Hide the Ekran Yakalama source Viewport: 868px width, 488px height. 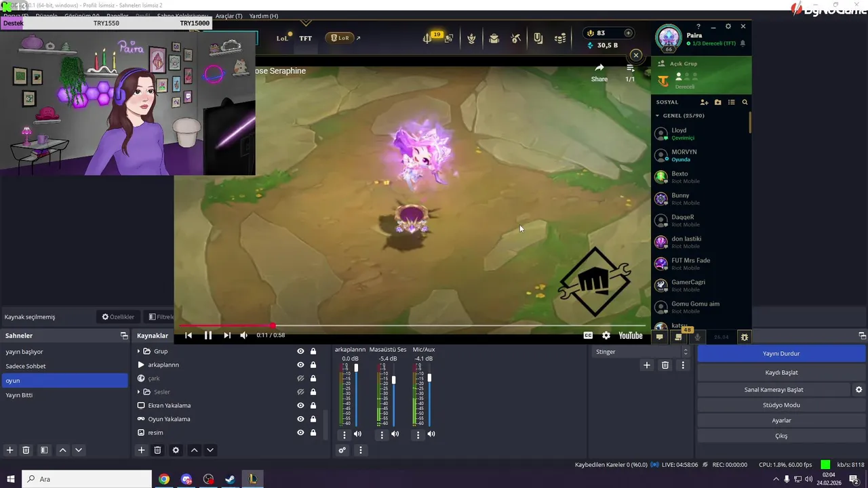coord(300,405)
